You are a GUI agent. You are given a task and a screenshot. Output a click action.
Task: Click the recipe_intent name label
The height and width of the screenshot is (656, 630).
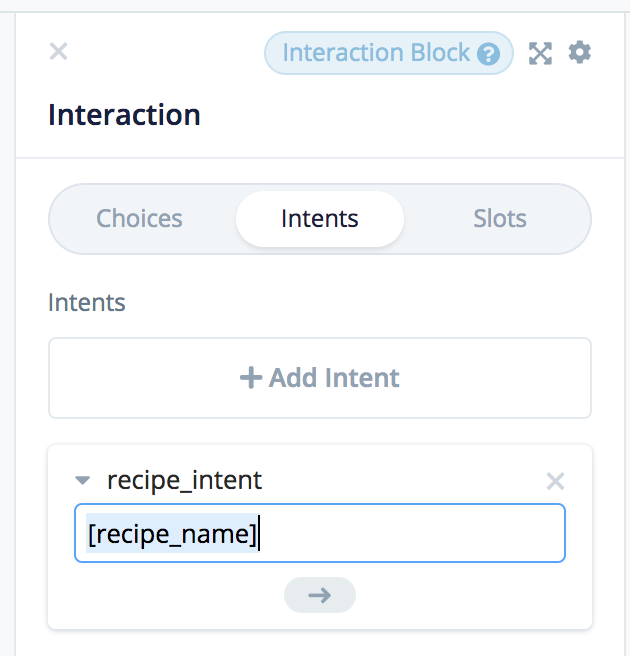[184, 480]
